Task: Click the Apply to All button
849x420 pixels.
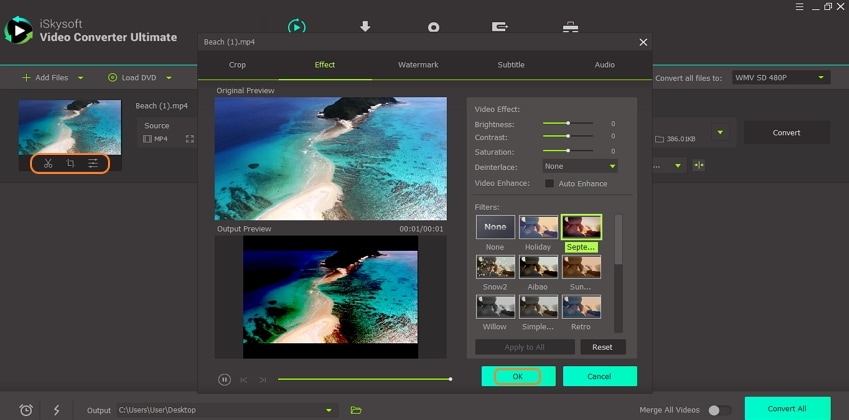Action: click(525, 347)
